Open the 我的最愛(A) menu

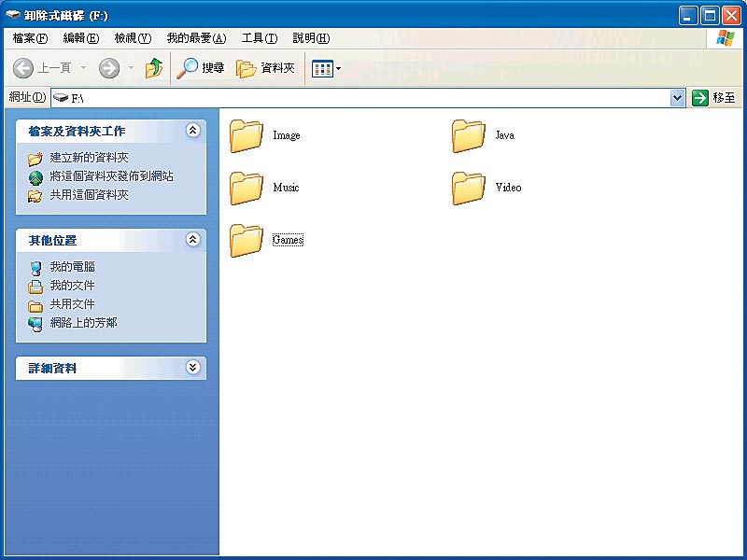(196, 38)
